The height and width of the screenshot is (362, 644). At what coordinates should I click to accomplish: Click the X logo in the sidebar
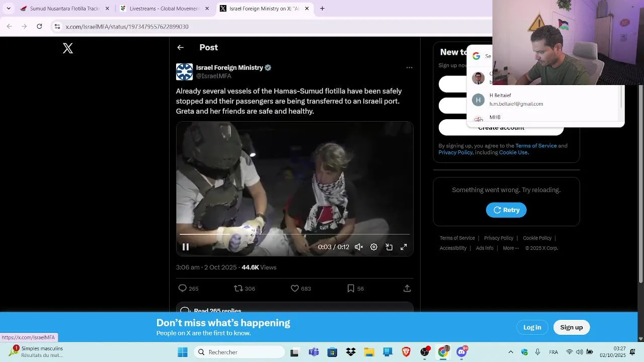(x=68, y=48)
